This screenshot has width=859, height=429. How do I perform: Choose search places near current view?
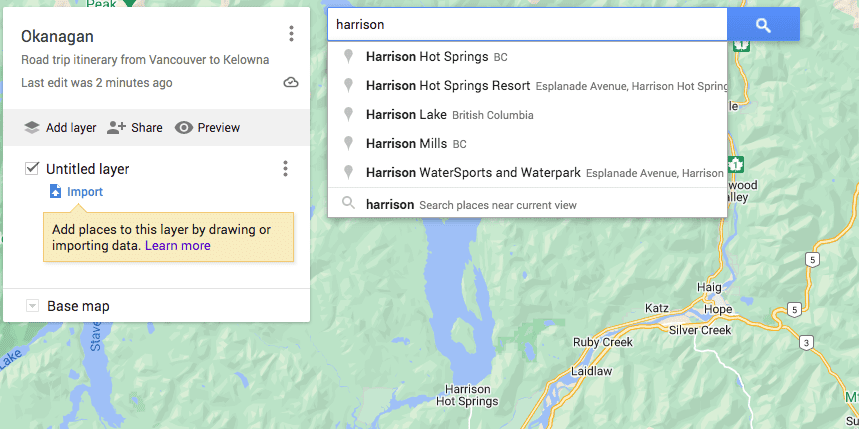tap(528, 204)
